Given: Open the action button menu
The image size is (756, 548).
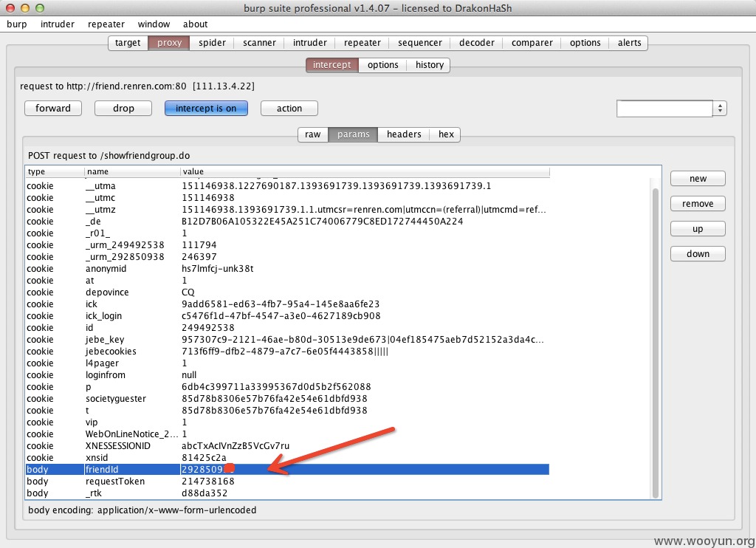Looking at the screenshot, I should click(289, 109).
